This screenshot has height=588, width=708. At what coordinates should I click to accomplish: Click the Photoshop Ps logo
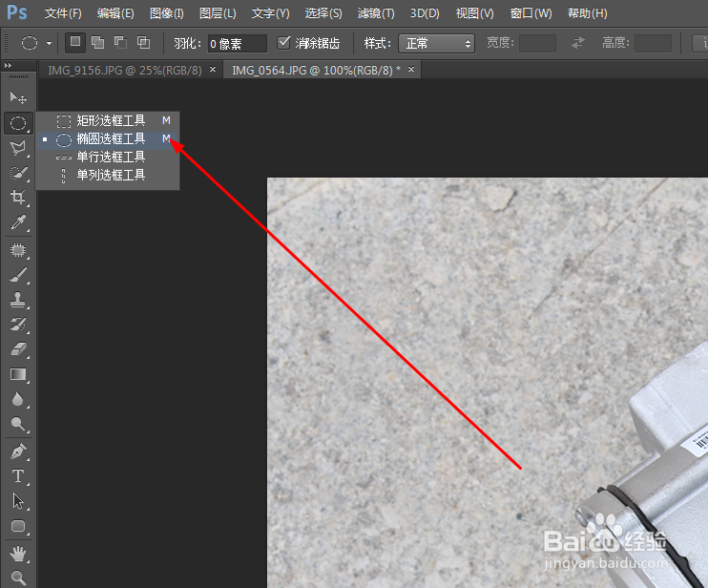point(17,12)
